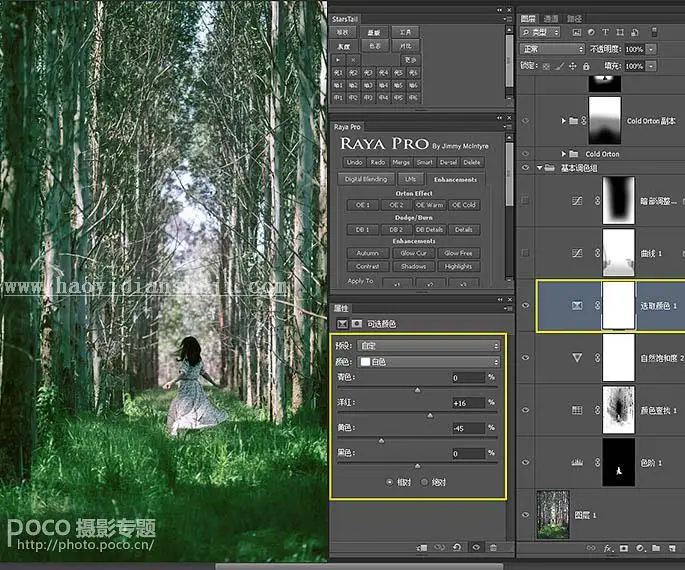Click type layer filter T icon
The height and width of the screenshot is (570, 685).
(x=605, y=32)
